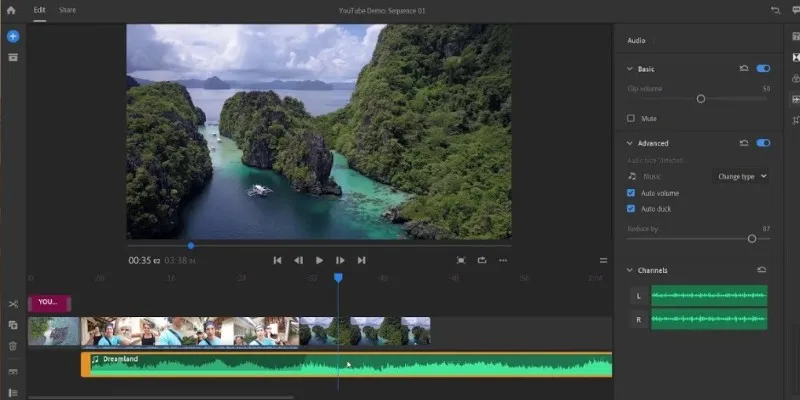Click the blue Add Media plus button
The height and width of the screenshot is (400, 800).
coord(13,36)
